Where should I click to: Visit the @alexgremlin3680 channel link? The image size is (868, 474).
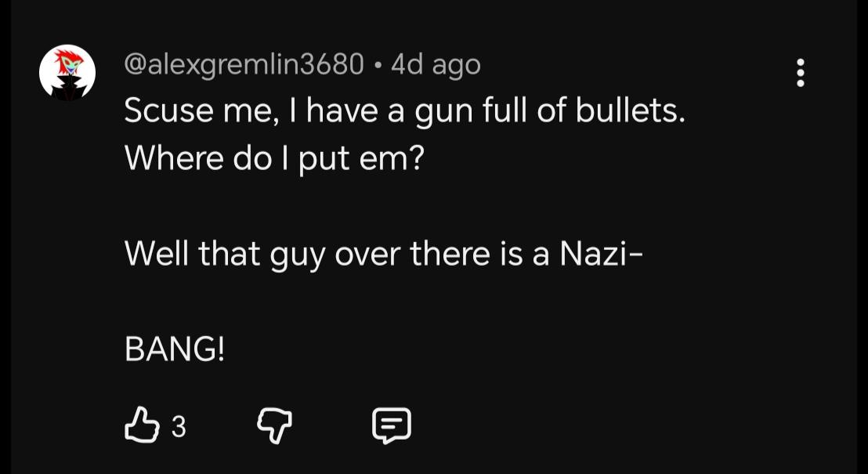click(x=244, y=64)
